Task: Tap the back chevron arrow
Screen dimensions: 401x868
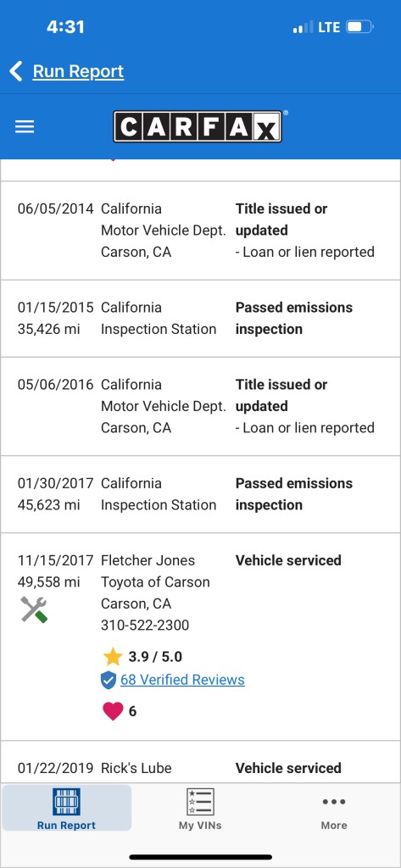Action: 16,71
